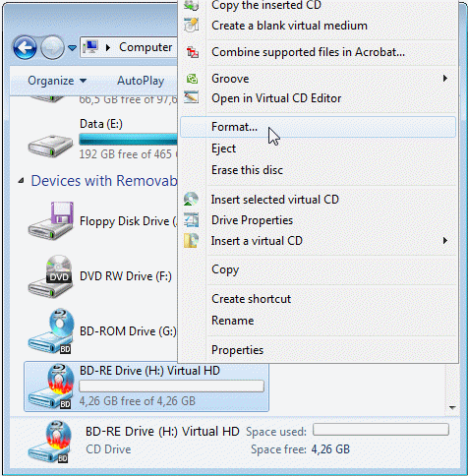The width and height of the screenshot is (468, 476).
Task: Choose Combine supported files in Acrobat
Action: (x=308, y=52)
